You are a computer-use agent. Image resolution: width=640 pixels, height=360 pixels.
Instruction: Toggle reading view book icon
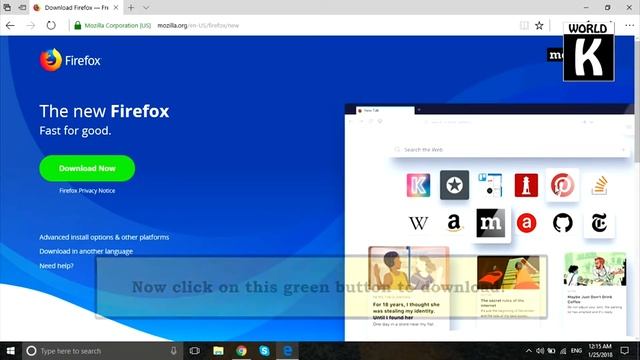(524, 25)
